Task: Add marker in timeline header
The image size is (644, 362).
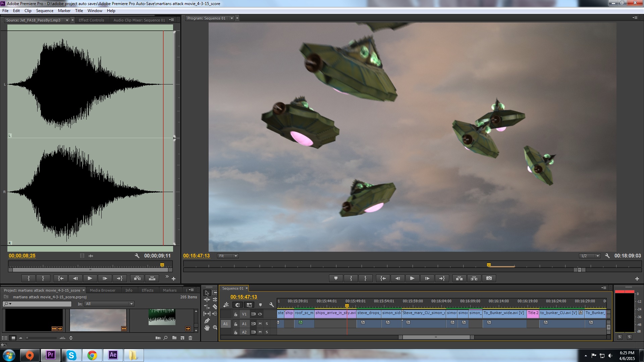Action: (x=260, y=305)
